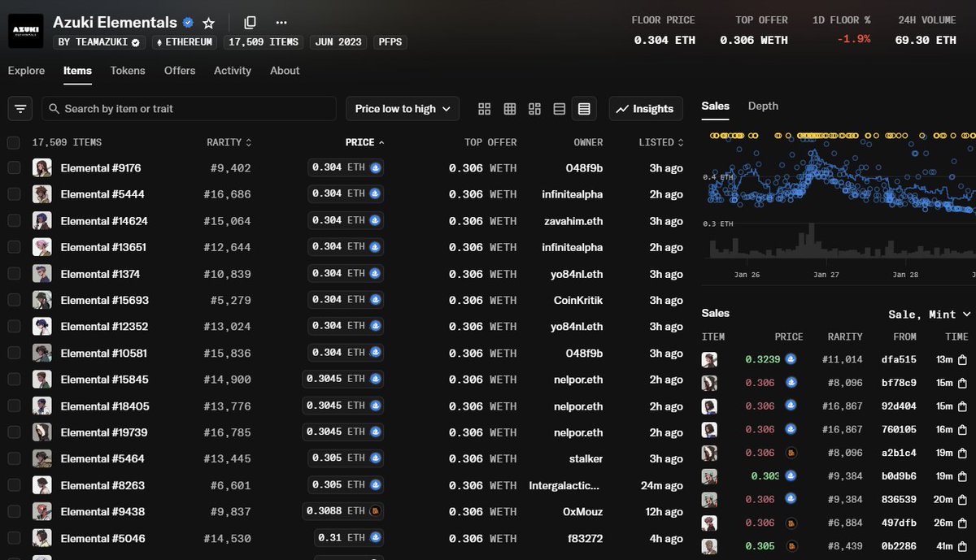Open clipboard icon for 836539 sale
Viewport: 976px width, 560px height.
(962, 500)
